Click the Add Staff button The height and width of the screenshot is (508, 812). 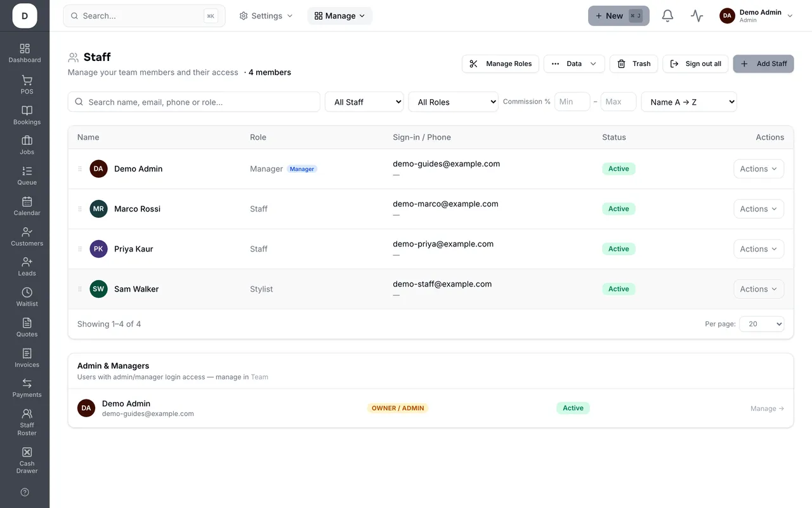coord(763,63)
